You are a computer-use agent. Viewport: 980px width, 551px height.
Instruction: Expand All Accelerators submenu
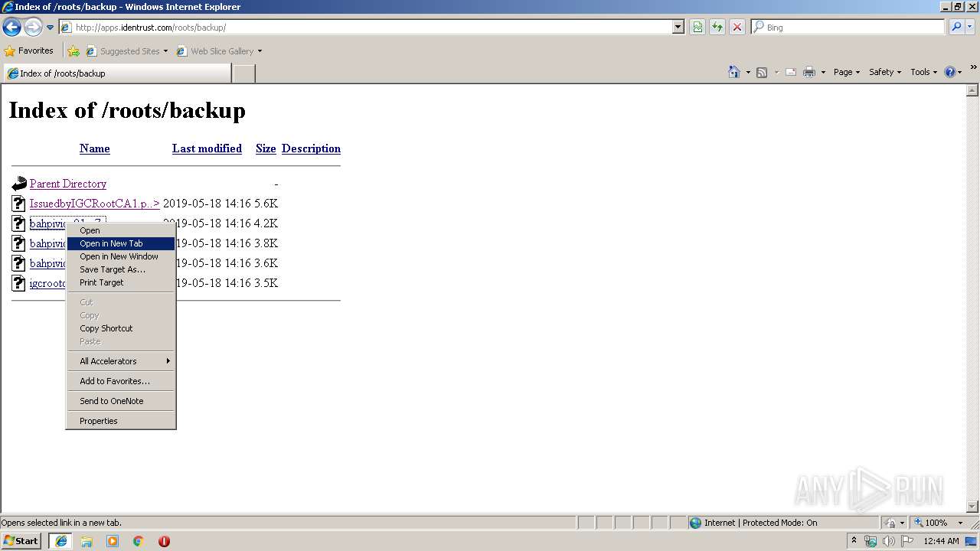click(121, 361)
